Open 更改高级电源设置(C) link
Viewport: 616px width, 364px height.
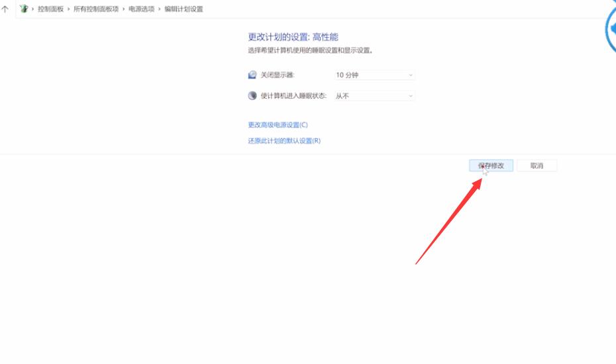[x=278, y=125]
